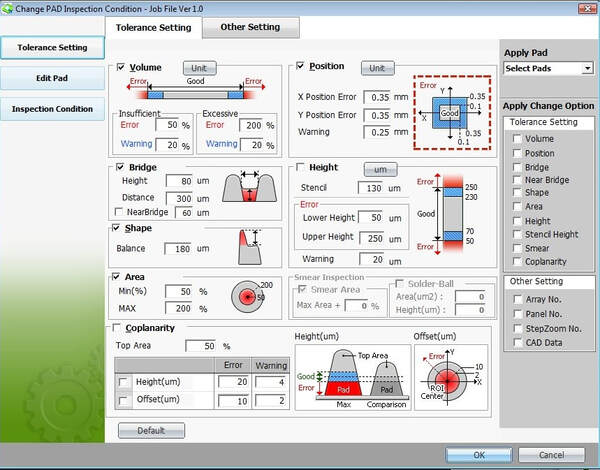
Task: Click the Default button
Action: [x=150, y=430]
